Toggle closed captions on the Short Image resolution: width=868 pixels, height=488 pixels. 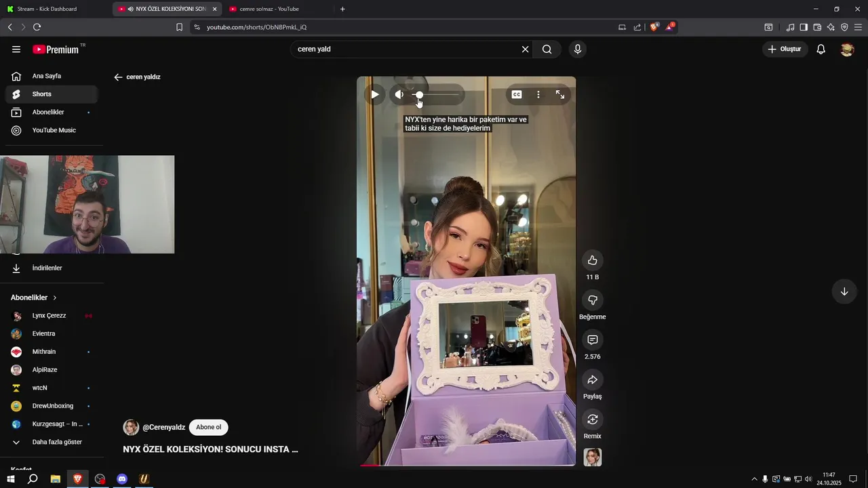(517, 95)
